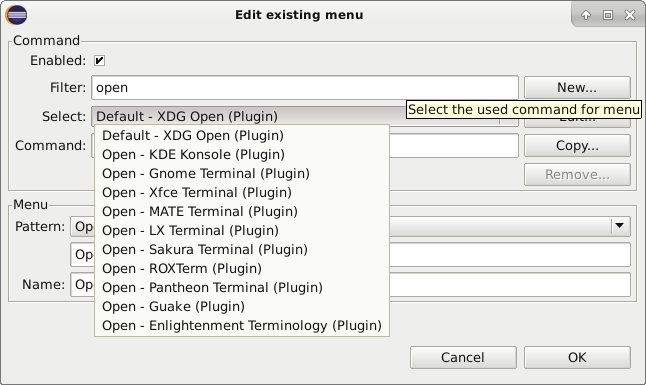The height and width of the screenshot is (385, 646).
Task: Expand the Pattern dropdown arrow
Action: pos(619,226)
